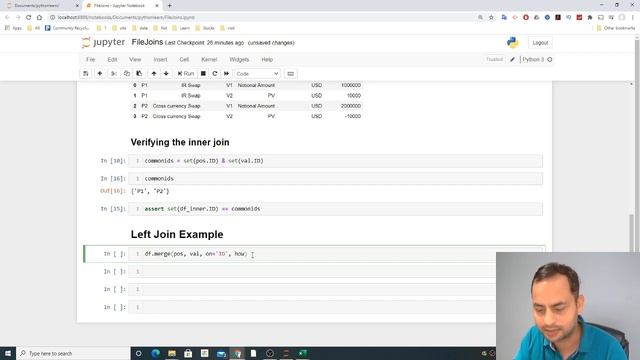Open the Help menu in Jupyter
Screen dimensions: 640x360
(x=267, y=60)
